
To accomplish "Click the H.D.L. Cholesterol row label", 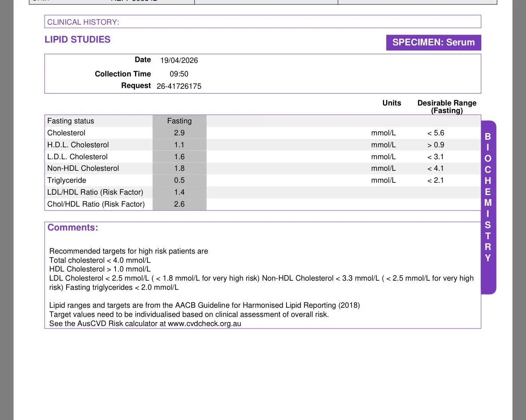I will (x=78, y=145).
